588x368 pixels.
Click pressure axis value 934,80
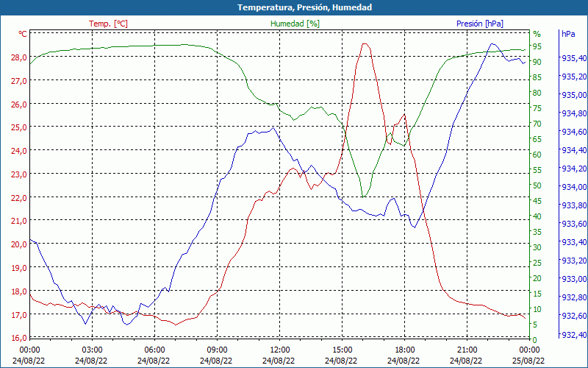(574, 113)
